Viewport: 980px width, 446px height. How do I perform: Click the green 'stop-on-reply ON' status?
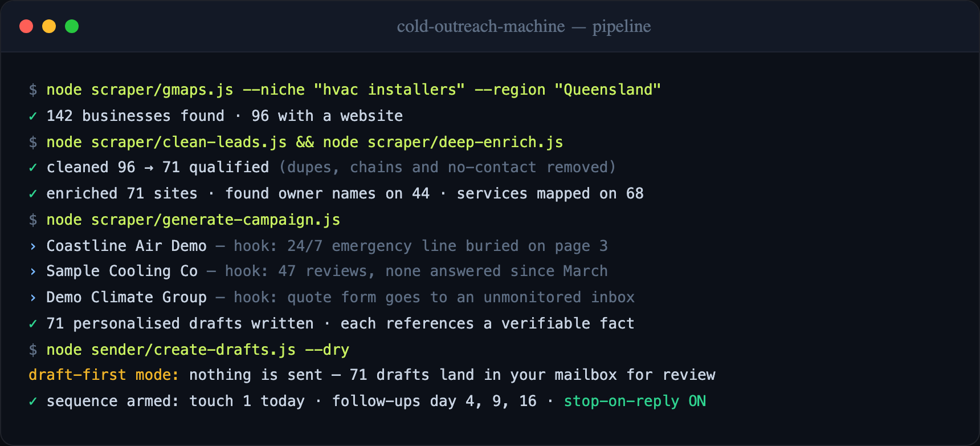(x=635, y=401)
